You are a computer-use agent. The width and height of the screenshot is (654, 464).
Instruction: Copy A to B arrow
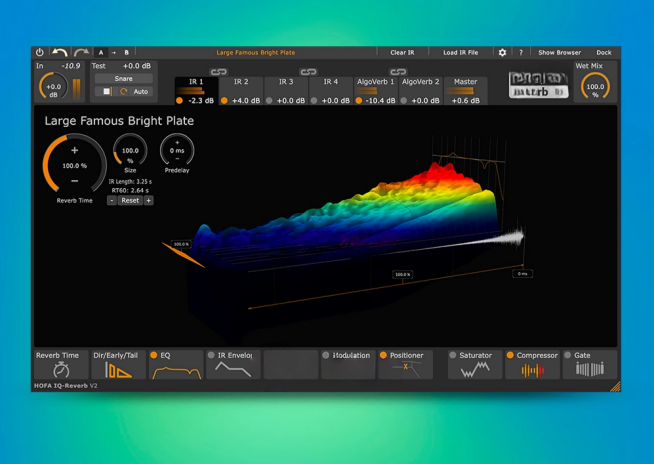(x=113, y=53)
